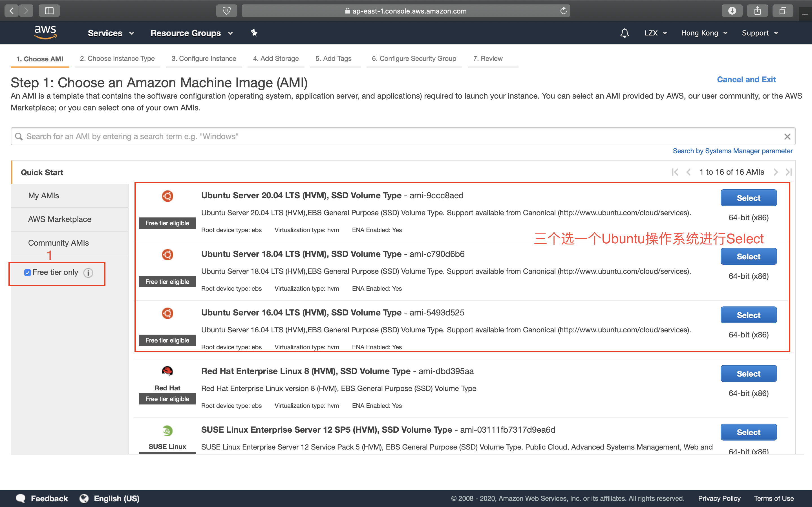Open the AWS Marketplace tab
Viewport: 812px width, 507px height.
click(60, 219)
